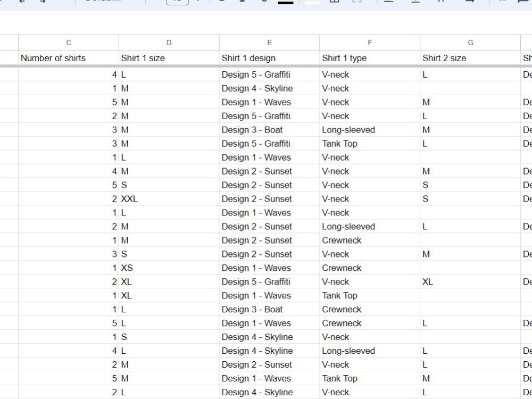Select the cell containing size XXL
Image resolution: width=532 pixels, height=399 pixels.
point(169,199)
